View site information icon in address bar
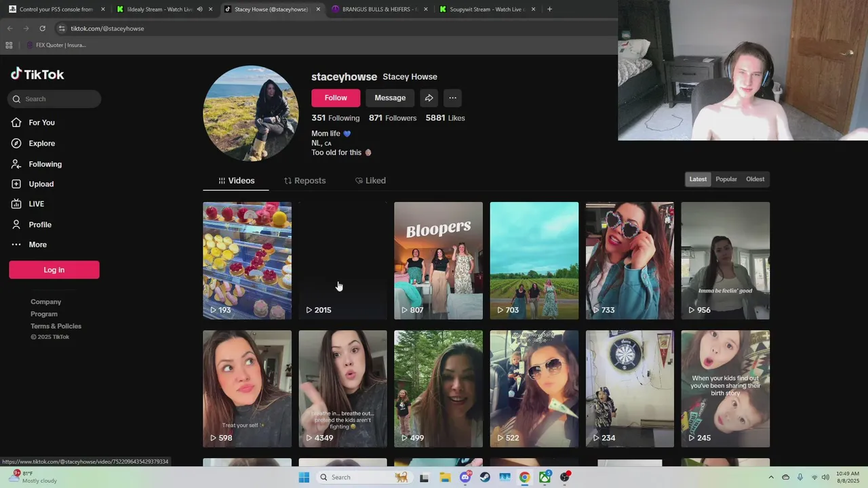Viewport: 868px width, 488px height. coord(62,28)
